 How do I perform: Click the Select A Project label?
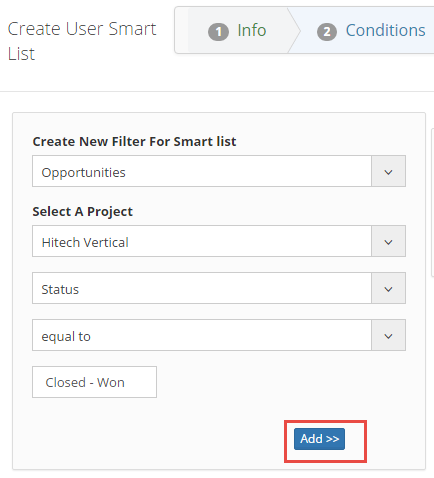tap(82, 212)
